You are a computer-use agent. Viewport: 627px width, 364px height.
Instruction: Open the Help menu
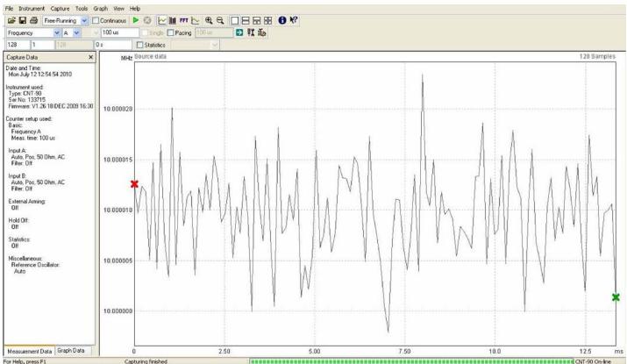(x=135, y=9)
